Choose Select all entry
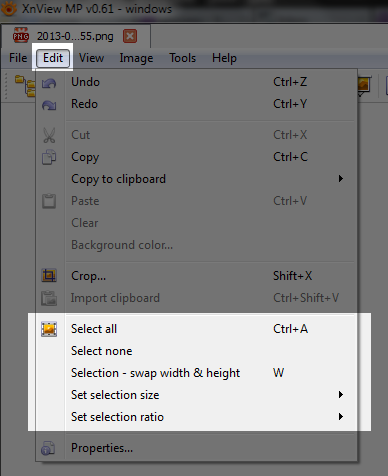Image resolution: width=388 pixels, height=476 pixels. click(x=197, y=329)
